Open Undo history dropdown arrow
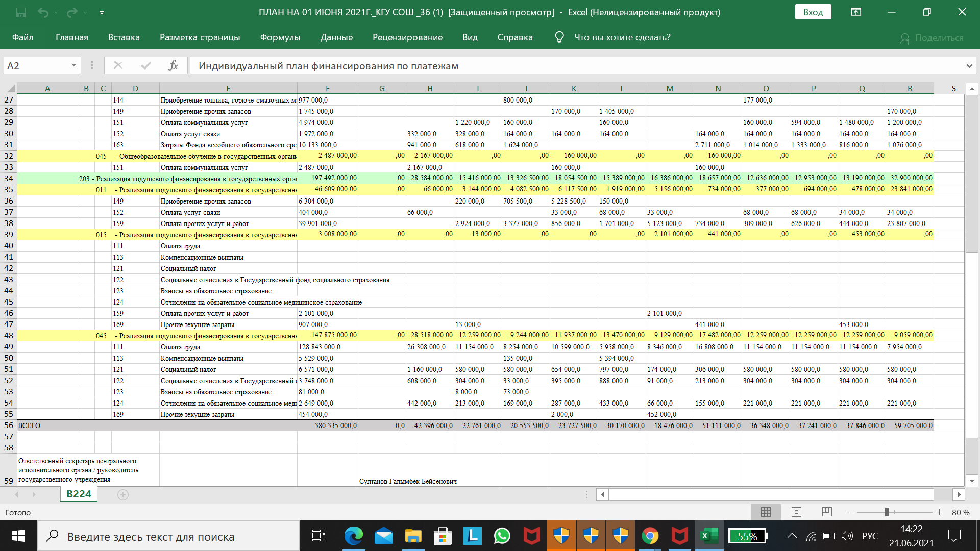This screenshot has width=980, height=551. [56, 13]
